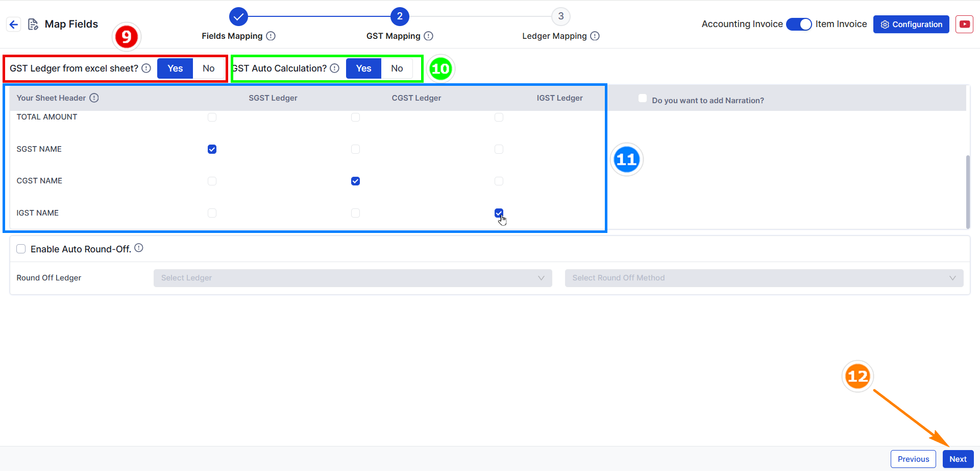Select step 2 GST Mapping circle
The height and width of the screenshot is (471, 980).
click(400, 16)
